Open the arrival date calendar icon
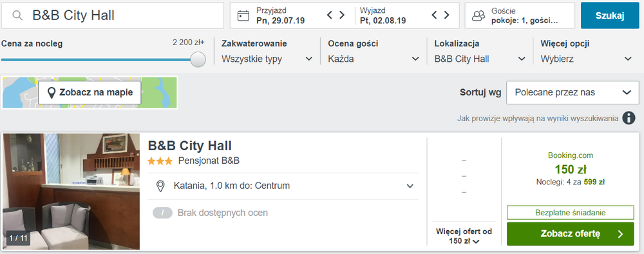This screenshot has height=254, width=644. click(243, 15)
